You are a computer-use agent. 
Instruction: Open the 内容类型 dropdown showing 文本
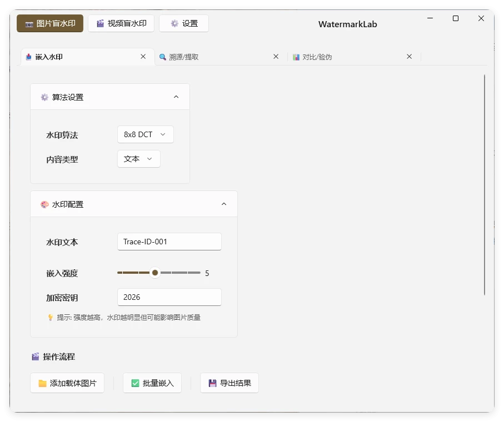click(138, 158)
